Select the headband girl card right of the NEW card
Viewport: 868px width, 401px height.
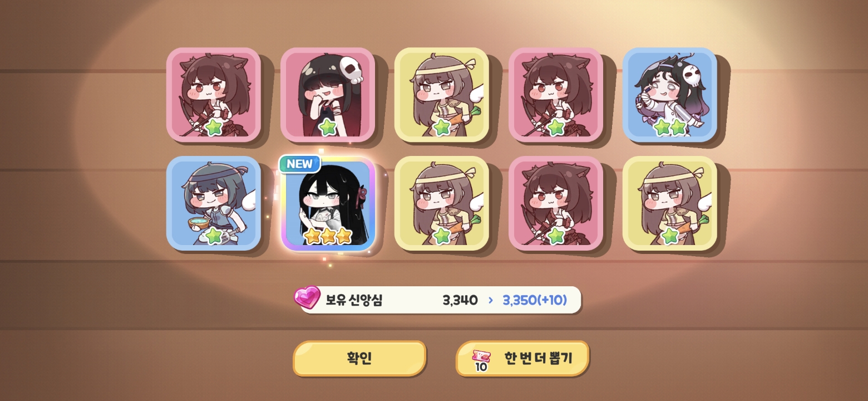click(x=442, y=203)
